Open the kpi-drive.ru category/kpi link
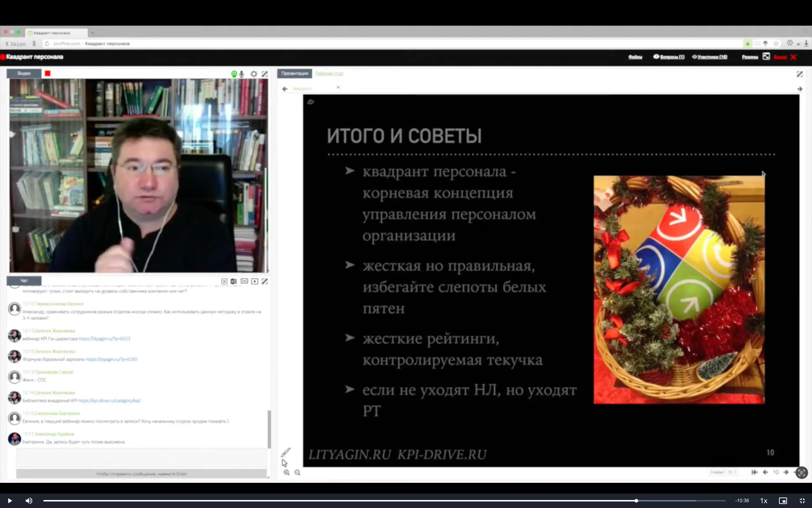This screenshot has height=508, width=812. pyautogui.click(x=109, y=401)
